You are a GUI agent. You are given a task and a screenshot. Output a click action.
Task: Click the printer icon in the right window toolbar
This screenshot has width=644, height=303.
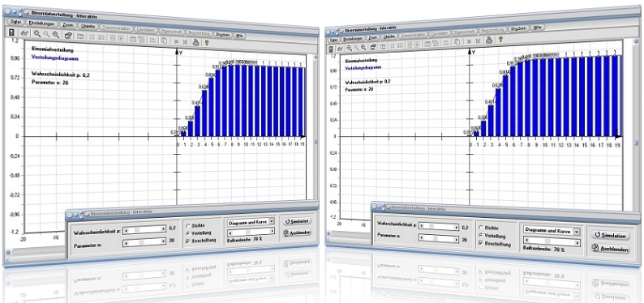point(489,40)
